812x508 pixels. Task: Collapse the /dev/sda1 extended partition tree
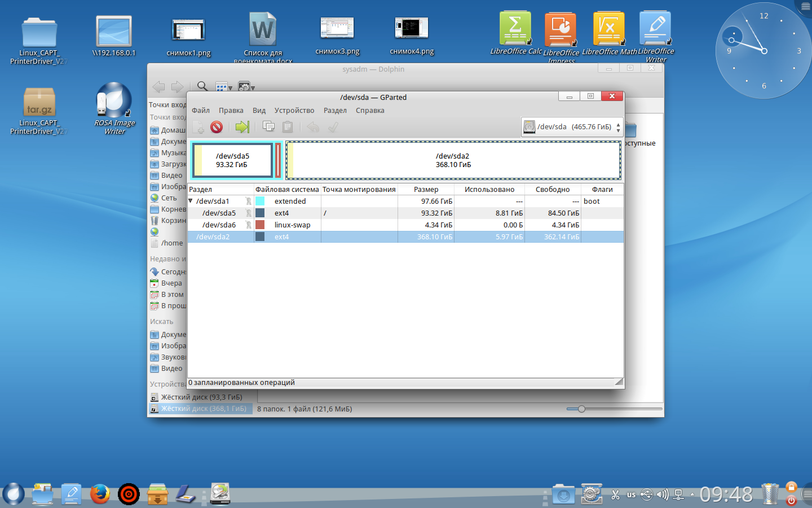click(191, 201)
